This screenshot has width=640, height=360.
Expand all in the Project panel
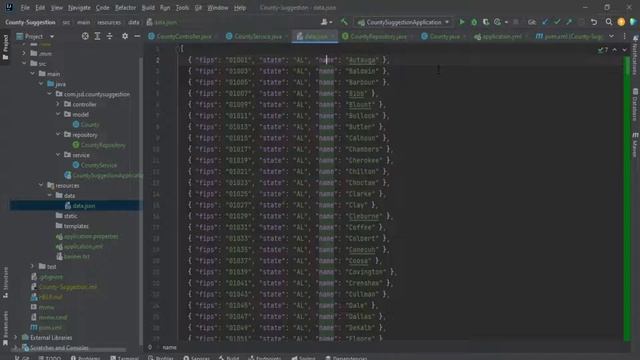[x=97, y=36]
